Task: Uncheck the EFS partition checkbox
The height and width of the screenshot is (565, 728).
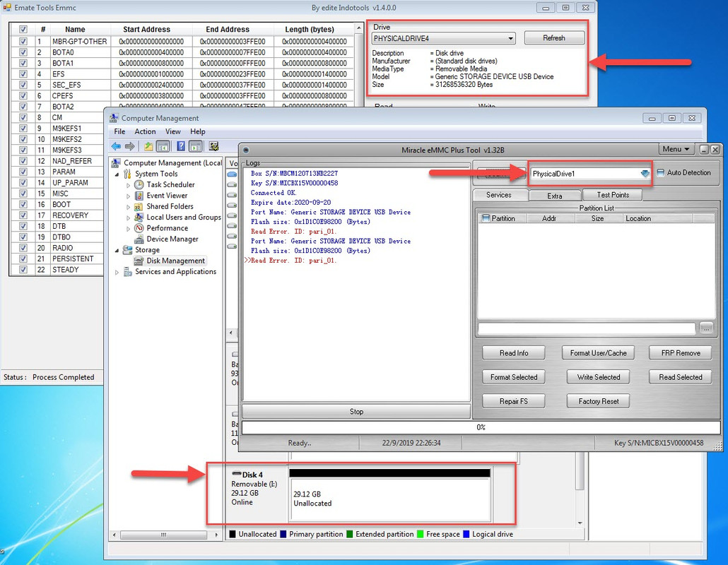Action: [23, 73]
